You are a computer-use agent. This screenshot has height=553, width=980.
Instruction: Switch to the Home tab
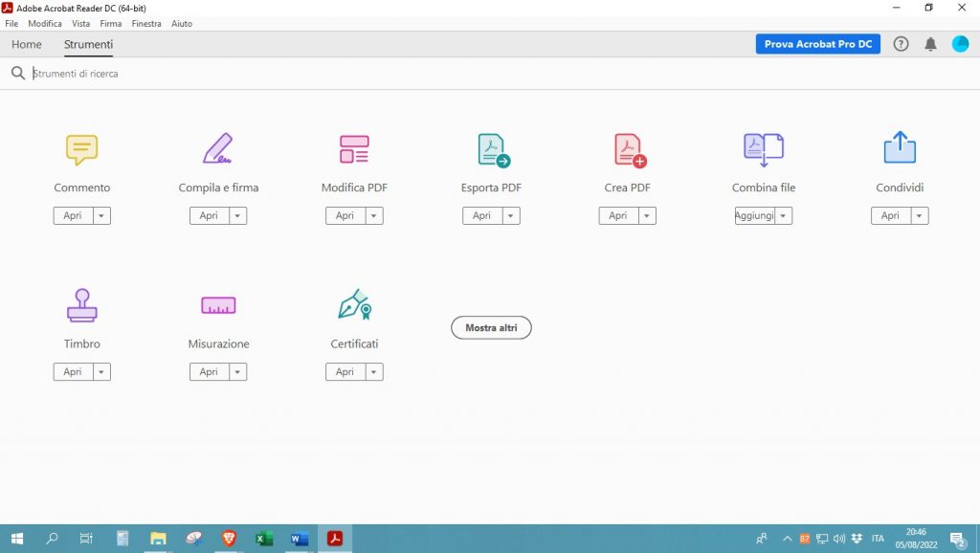tap(26, 44)
